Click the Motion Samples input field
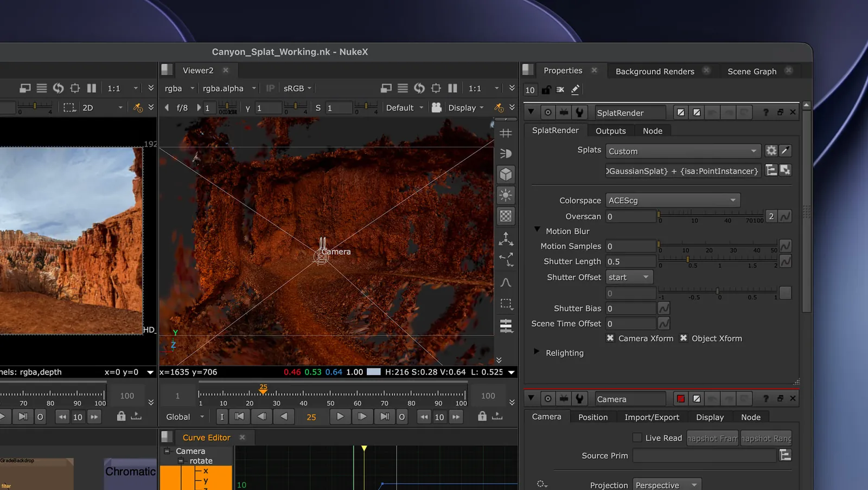This screenshot has height=490, width=868. pyautogui.click(x=630, y=246)
